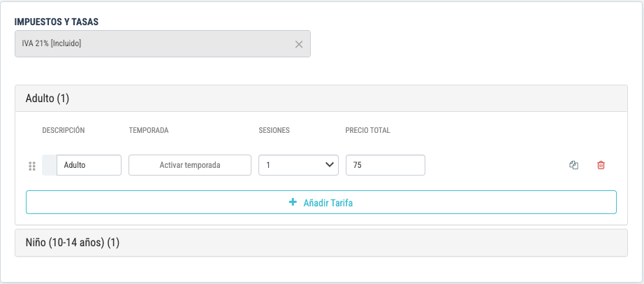Delete the Adulto rate with trash icon

point(601,165)
